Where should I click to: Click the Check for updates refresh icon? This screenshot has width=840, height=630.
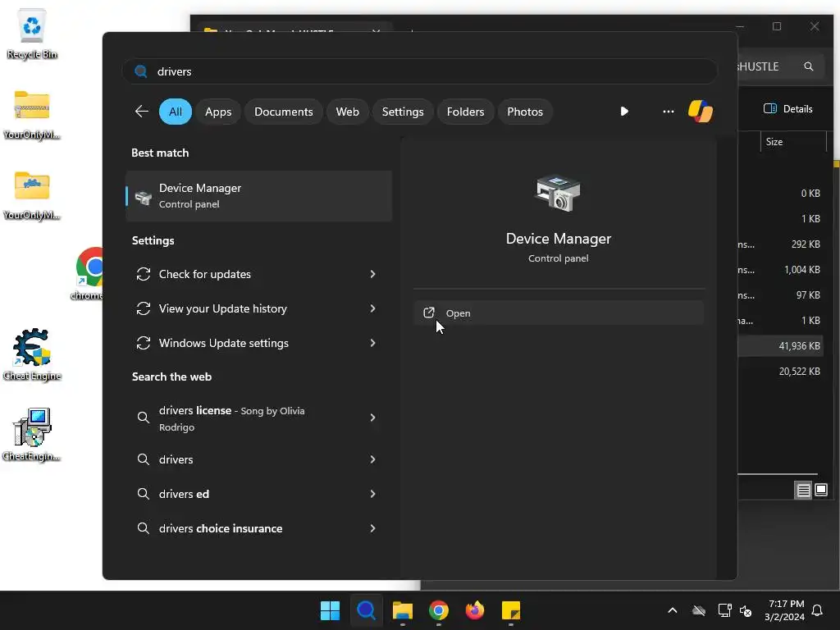coord(143,274)
